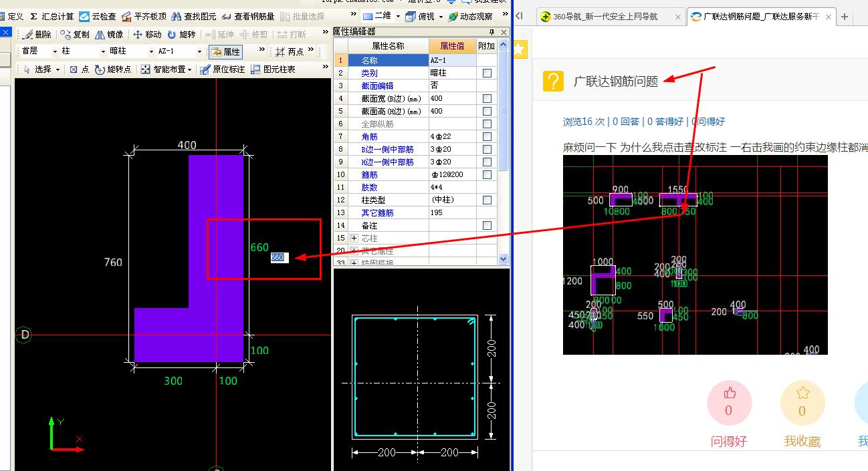This screenshot has height=471, width=868.
Task: Click the 延伸 extend tool
Action: [x=219, y=34]
